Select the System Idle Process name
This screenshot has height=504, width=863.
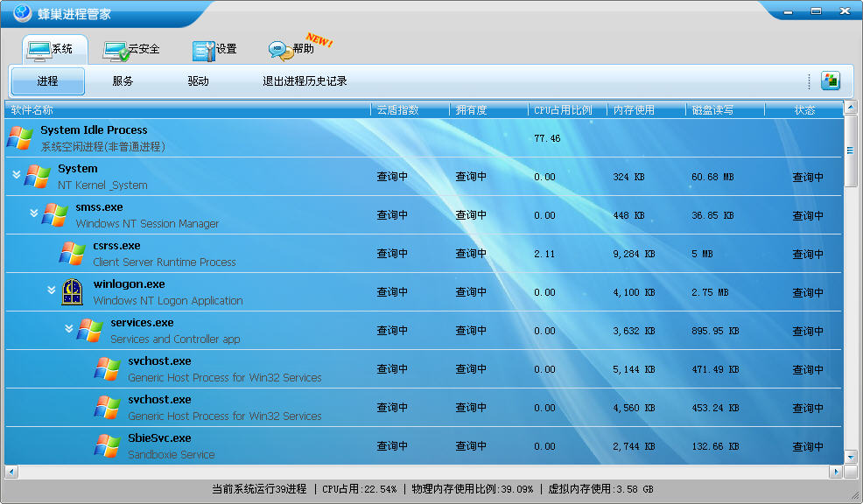(x=95, y=130)
